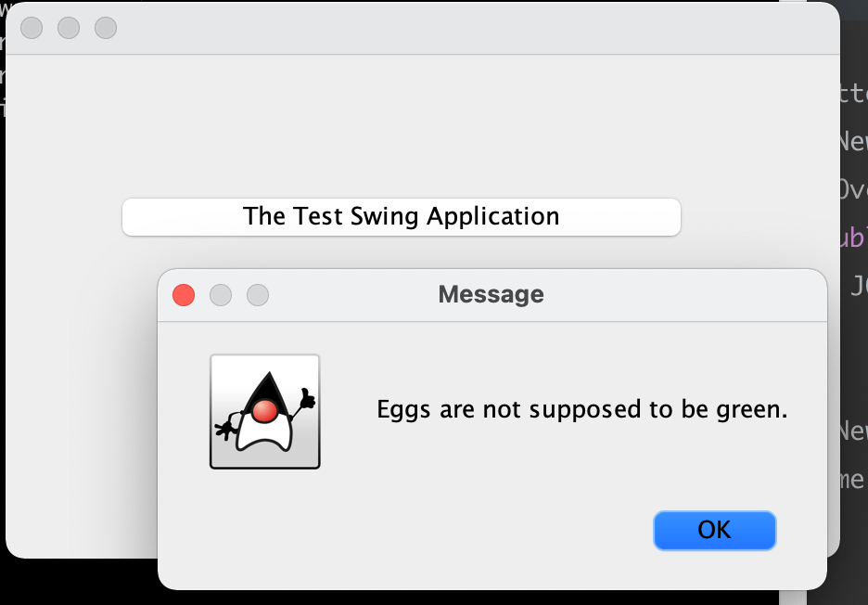The width and height of the screenshot is (868, 605).
Task: Click the "Message" title text
Action: [x=491, y=294]
